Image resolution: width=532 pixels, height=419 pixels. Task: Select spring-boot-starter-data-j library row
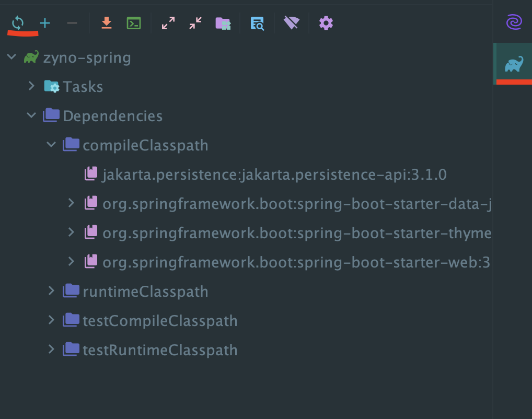(x=246, y=204)
